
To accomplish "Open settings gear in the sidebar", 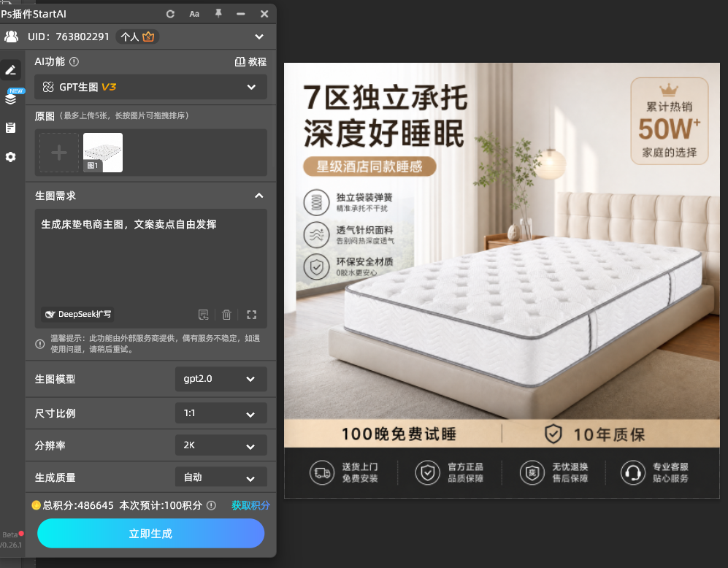I will (11, 157).
